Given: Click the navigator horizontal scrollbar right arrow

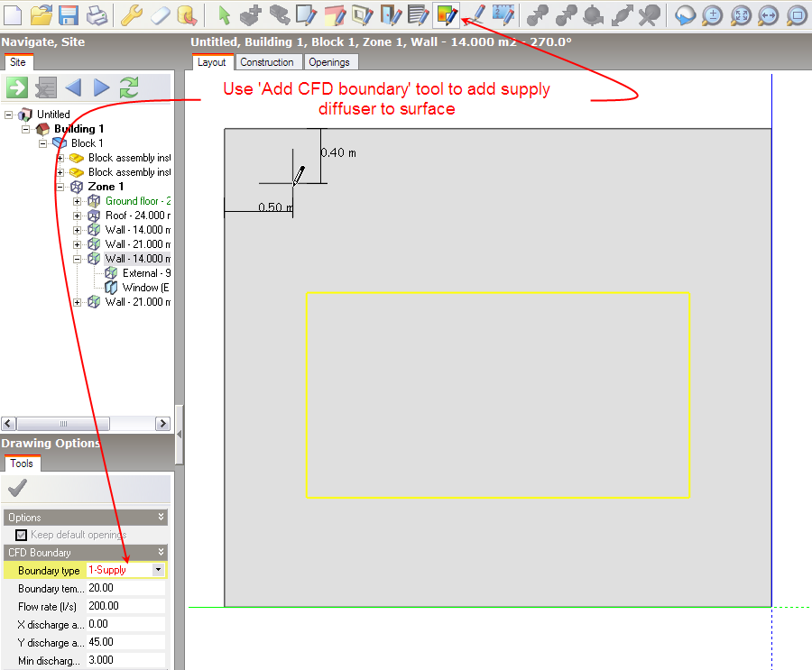Looking at the screenshot, I should tap(162, 424).
